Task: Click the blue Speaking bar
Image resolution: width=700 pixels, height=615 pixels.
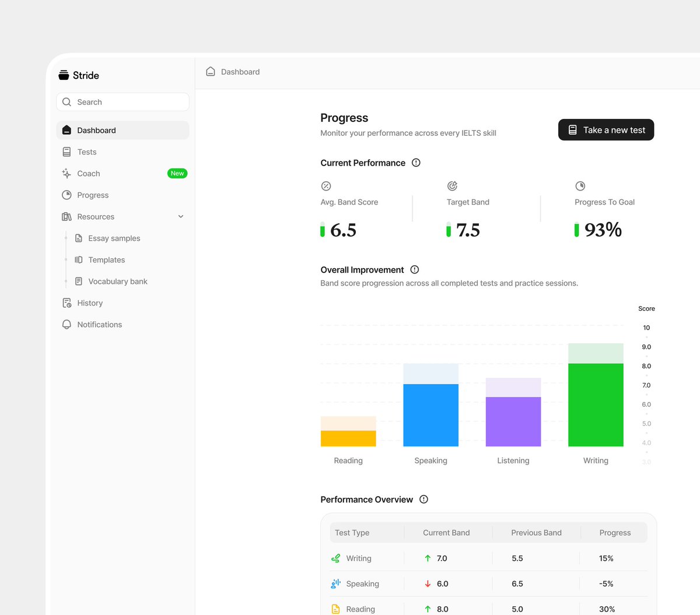Action: (430, 415)
